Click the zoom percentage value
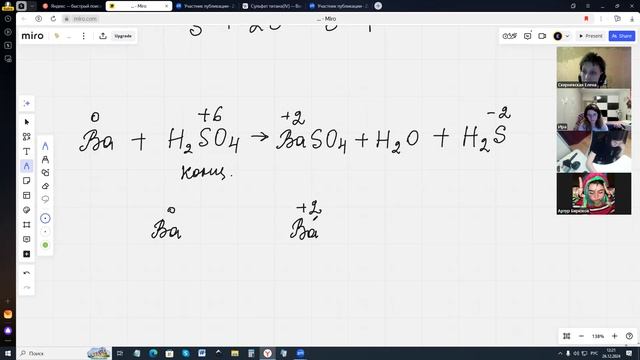Image resolution: width=640 pixels, height=360 pixels. click(598, 336)
